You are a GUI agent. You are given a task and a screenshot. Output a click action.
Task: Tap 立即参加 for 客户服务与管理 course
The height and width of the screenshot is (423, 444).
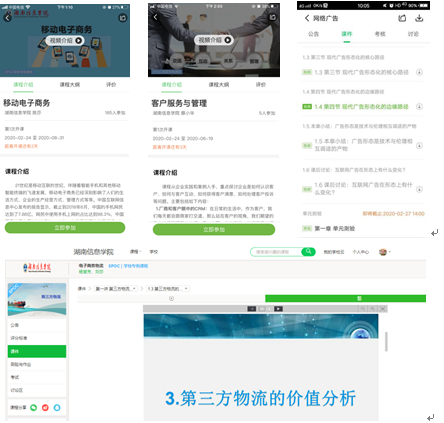[x=214, y=229]
